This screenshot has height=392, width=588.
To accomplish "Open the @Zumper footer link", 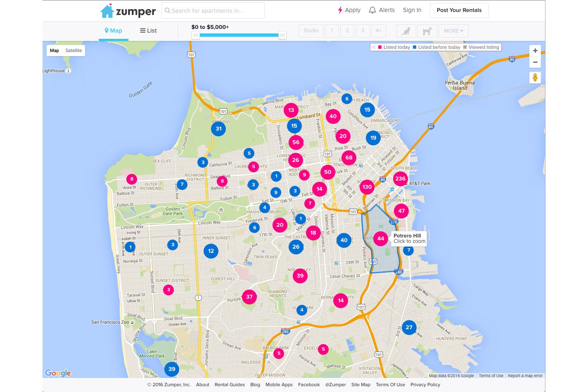I will [x=335, y=385].
